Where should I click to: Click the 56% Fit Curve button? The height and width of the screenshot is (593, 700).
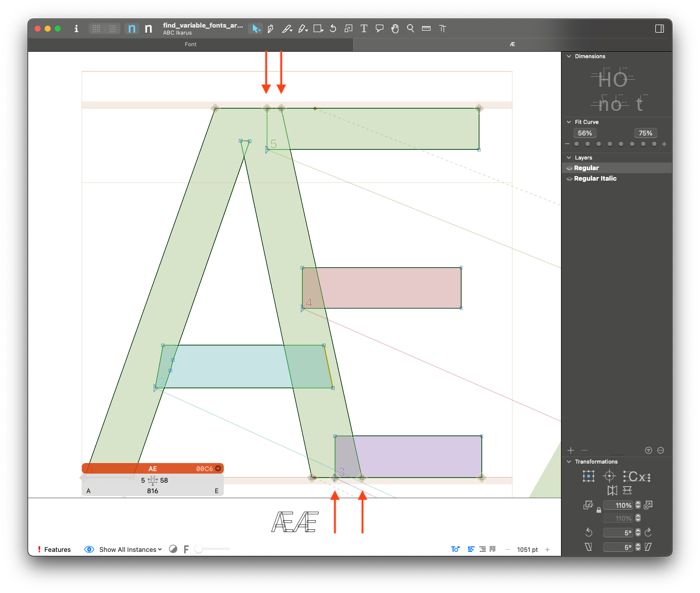[x=585, y=133]
